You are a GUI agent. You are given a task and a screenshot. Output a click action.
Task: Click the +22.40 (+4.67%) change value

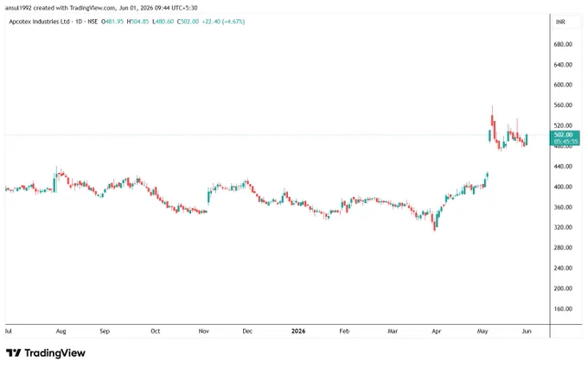(223, 22)
